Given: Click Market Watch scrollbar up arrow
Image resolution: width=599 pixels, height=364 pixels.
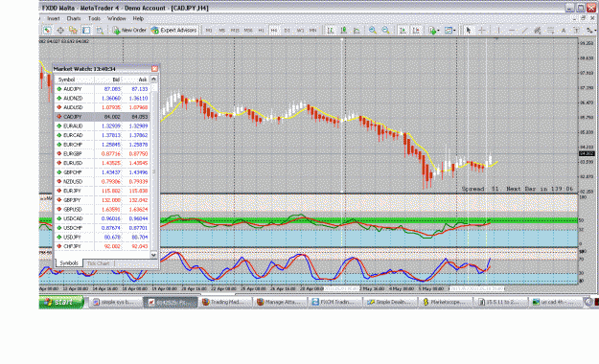Looking at the screenshot, I should click(154, 80).
